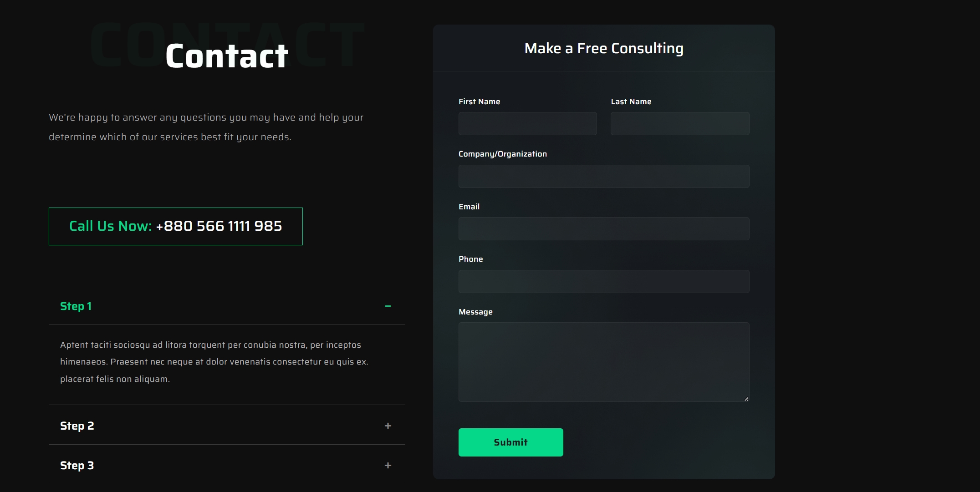Open the Step 2 accordion section
This screenshot has height=492, width=980.
[x=77, y=426]
